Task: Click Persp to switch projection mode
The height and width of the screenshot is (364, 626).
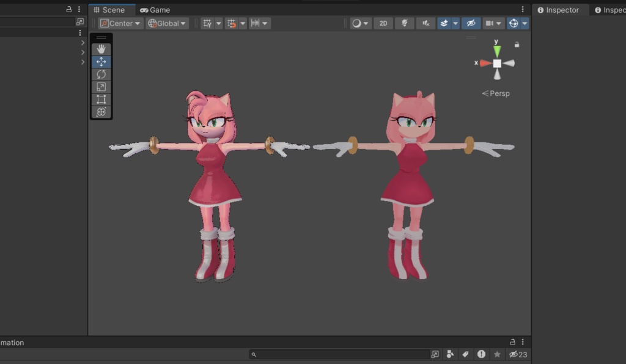Action: [495, 93]
